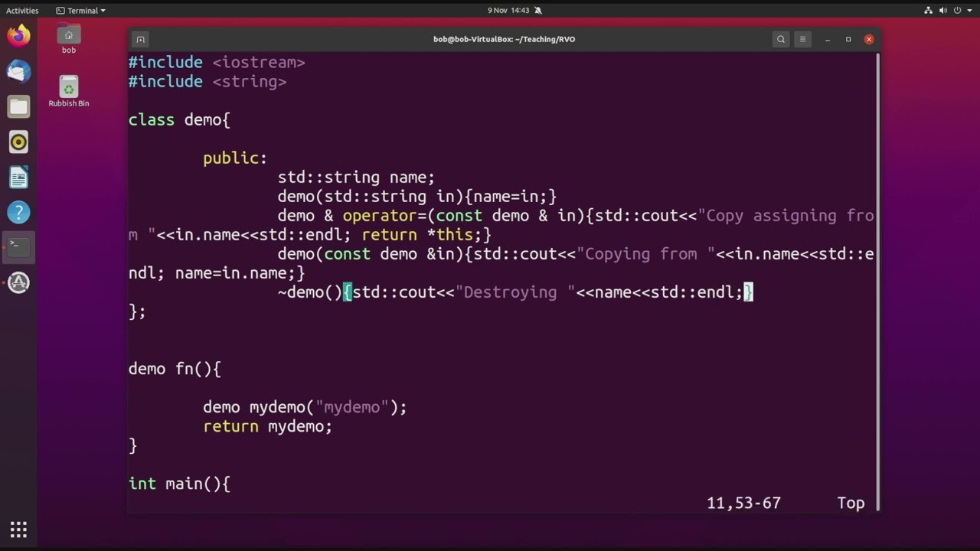
Task: Click the terminal search icon
Action: [781, 39]
